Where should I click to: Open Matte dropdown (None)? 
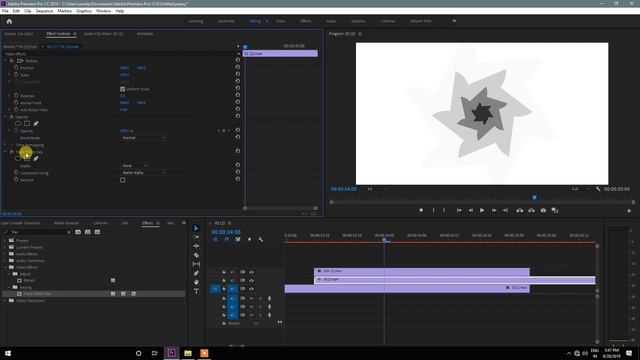[x=135, y=166]
